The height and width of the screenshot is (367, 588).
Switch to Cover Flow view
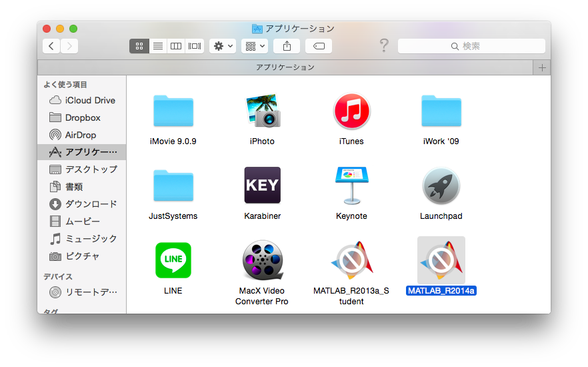coord(194,46)
